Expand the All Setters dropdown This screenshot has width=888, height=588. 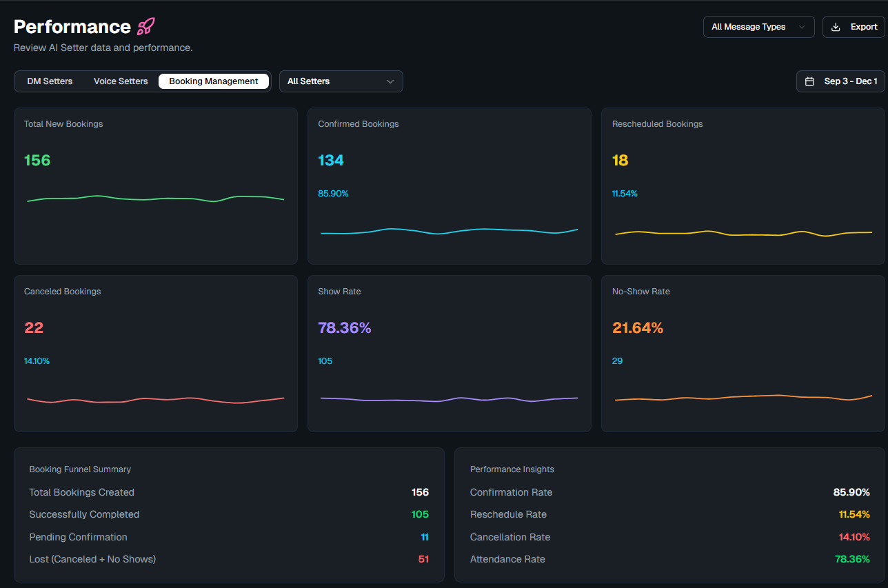pyautogui.click(x=341, y=81)
